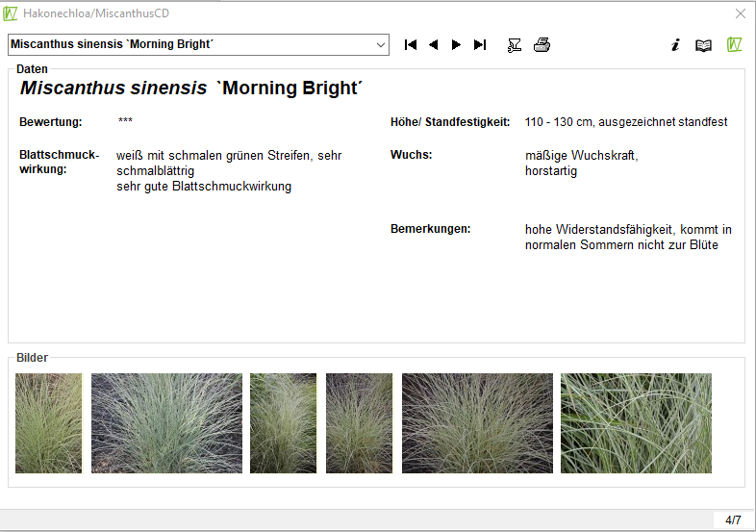Click the green W logo toolbar icon
The width and height of the screenshot is (756, 532).
[x=735, y=45]
